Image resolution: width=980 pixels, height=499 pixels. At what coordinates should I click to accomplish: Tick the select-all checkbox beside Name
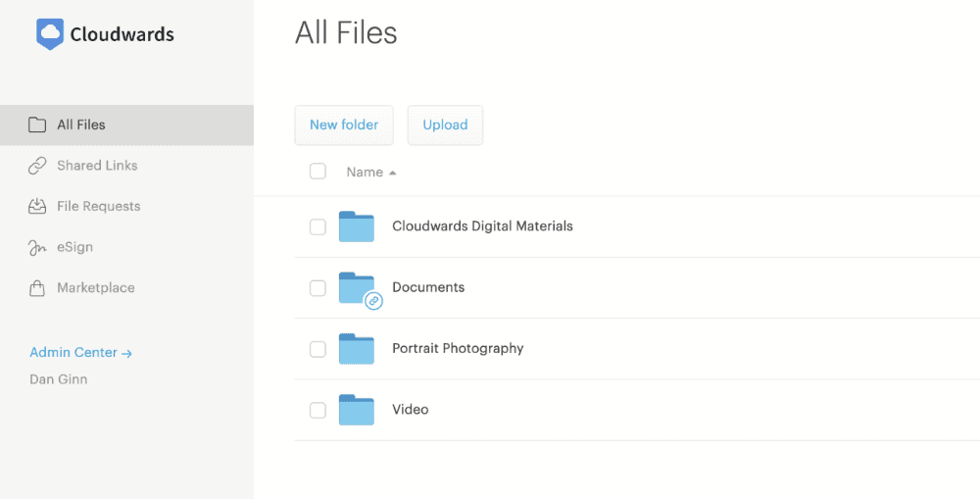(318, 172)
